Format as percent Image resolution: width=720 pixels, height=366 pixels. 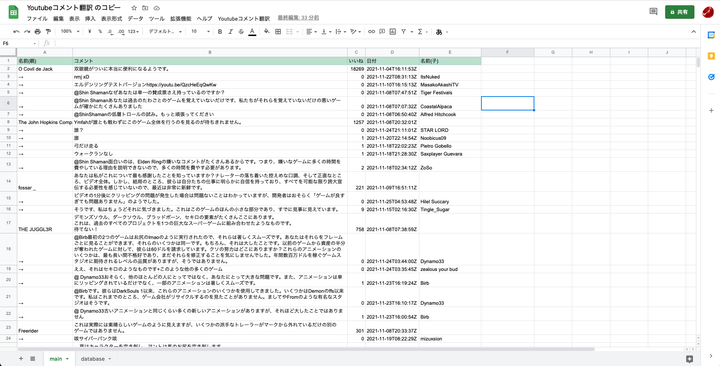[100, 32]
